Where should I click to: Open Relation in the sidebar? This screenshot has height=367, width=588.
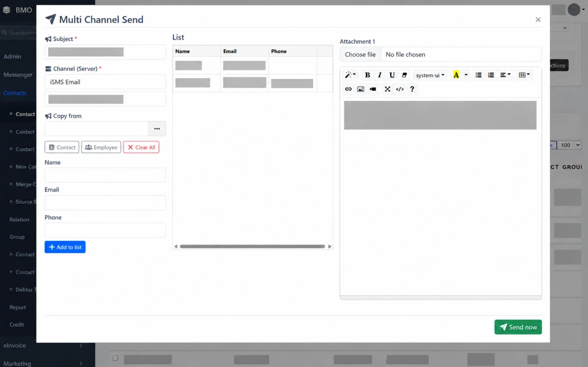pos(19,220)
